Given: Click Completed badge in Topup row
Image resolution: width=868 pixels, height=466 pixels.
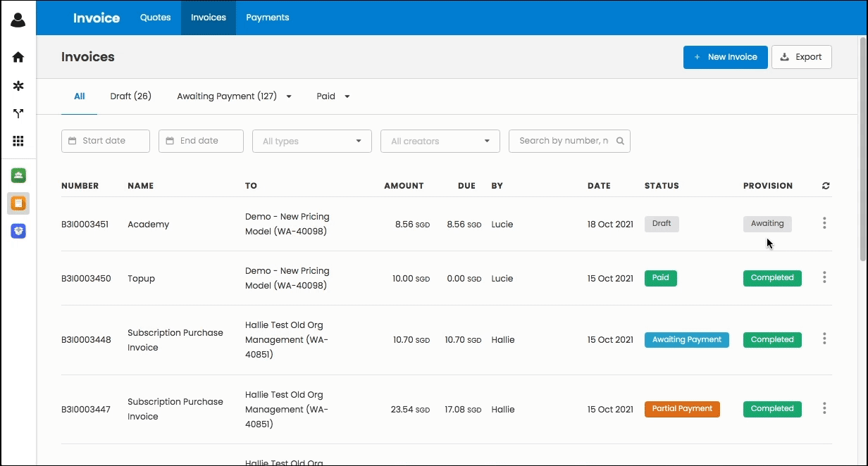Looking at the screenshot, I should [772, 278].
